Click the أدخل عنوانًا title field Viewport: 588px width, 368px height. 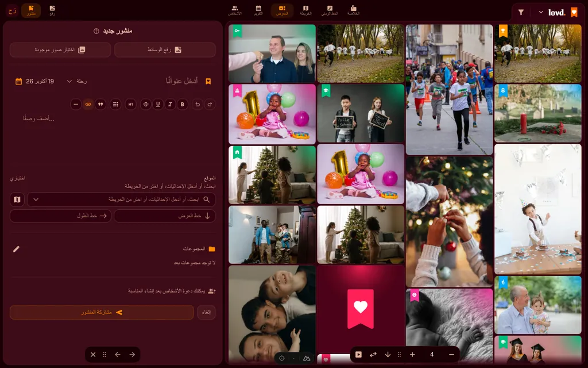[182, 81]
